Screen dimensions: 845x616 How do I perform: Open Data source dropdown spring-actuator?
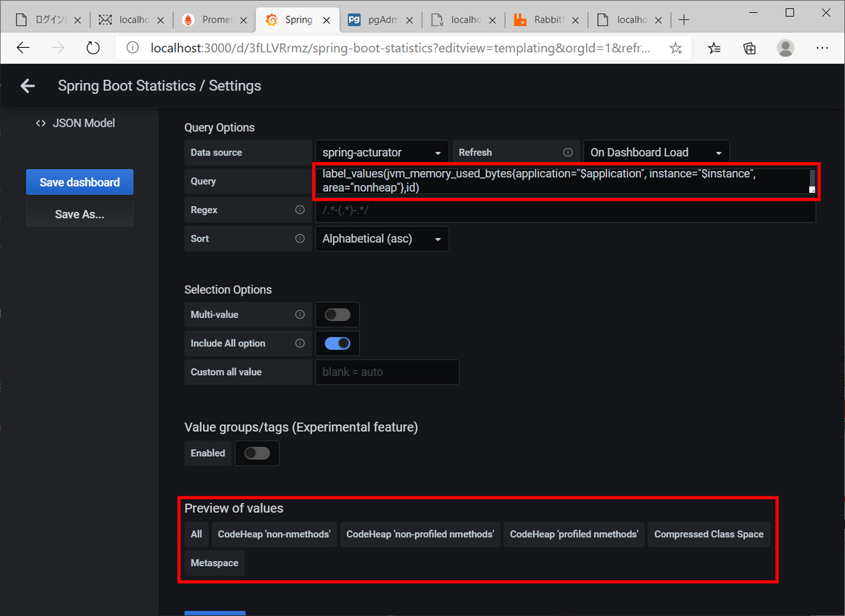tap(382, 152)
